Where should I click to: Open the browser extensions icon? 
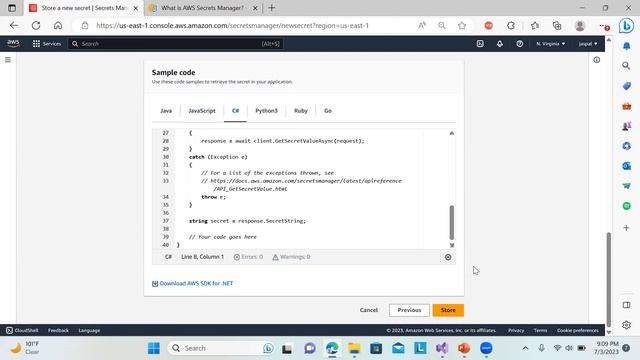click(511, 26)
